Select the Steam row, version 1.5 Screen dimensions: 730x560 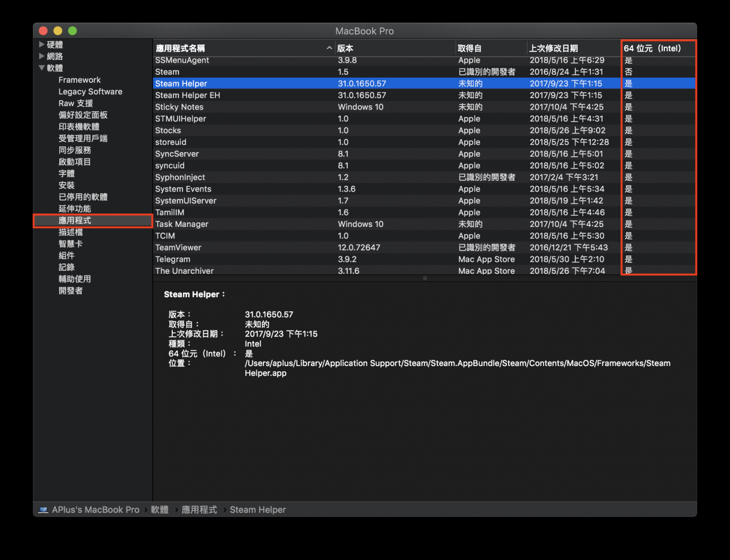(424, 72)
